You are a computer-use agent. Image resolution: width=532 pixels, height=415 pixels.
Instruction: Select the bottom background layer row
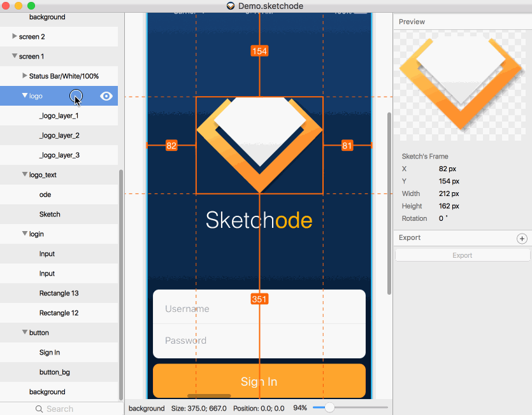coord(59,391)
